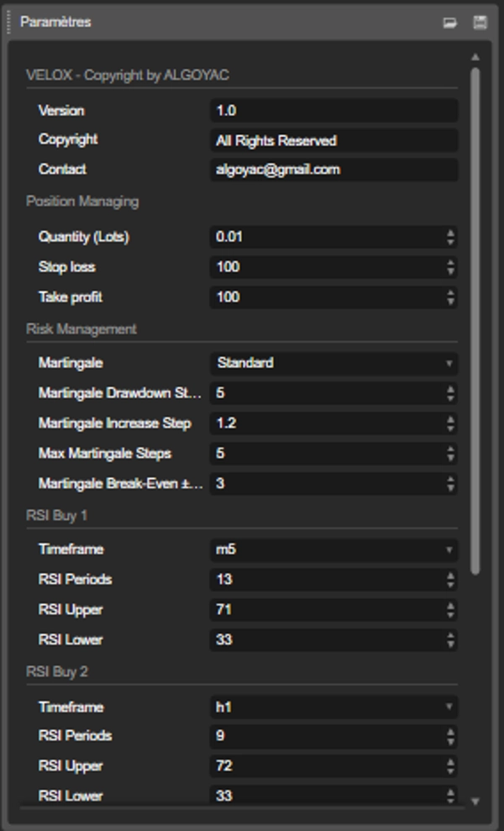Click the scroll up arrow of the panel
The height and width of the screenshot is (831, 504).
coord(475,57)
